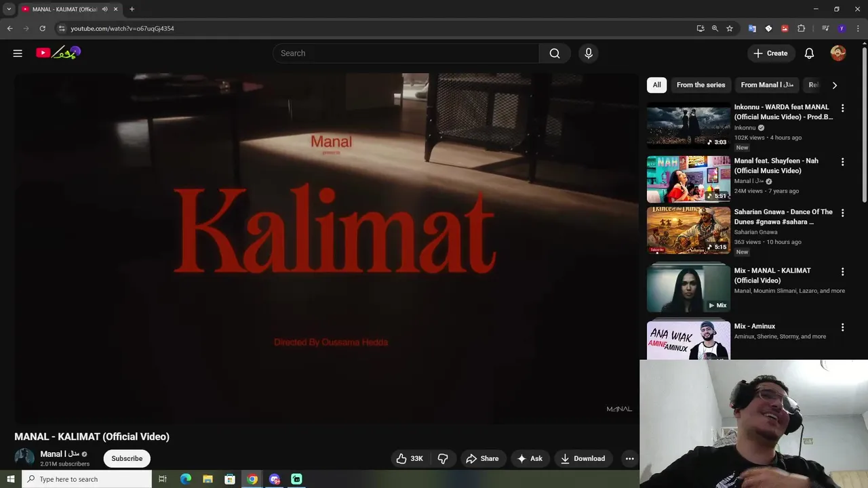This screenshot has width=868, height=488.
Task: Open the white diamond tag extension icon
Action: coord(768,28)
